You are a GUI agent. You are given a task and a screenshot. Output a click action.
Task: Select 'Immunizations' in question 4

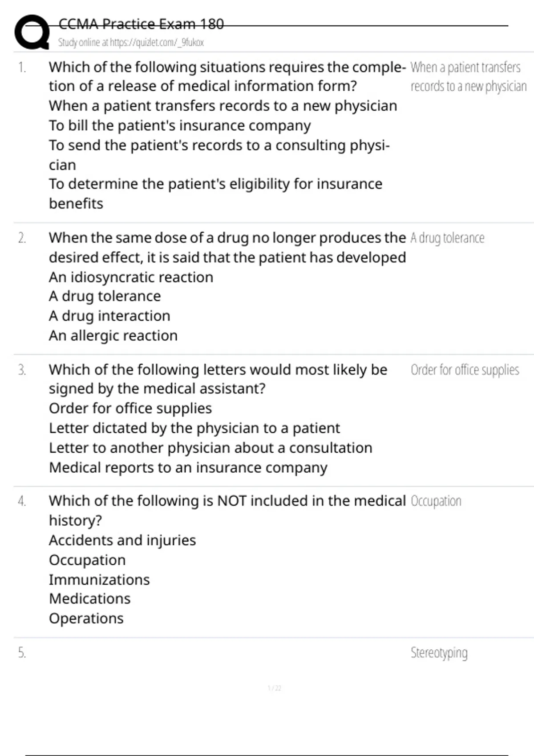(99, 579)
